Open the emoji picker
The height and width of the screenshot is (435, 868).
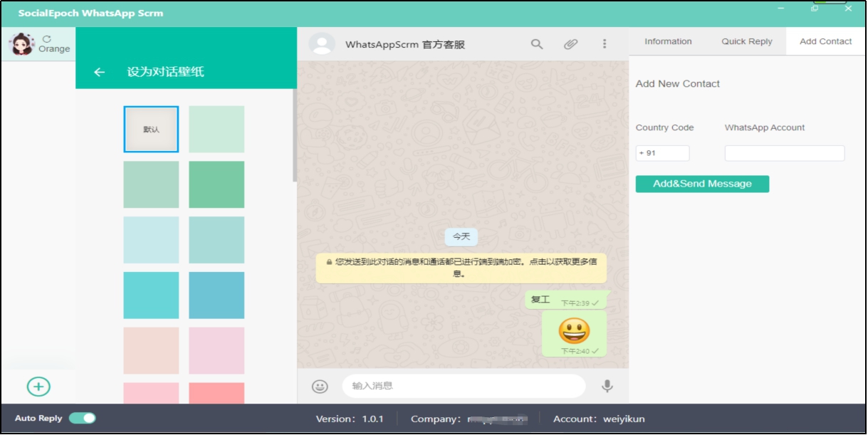pos(320,386)
